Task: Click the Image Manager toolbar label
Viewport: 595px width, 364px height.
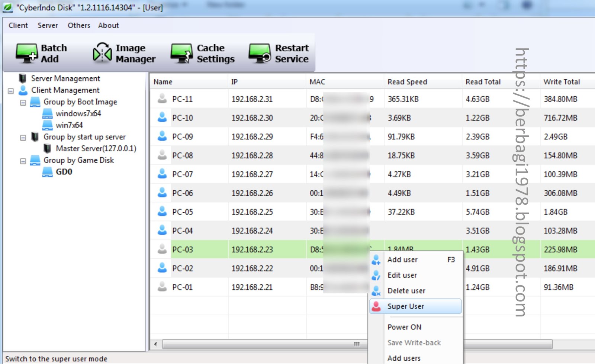Action: [136, 54]
